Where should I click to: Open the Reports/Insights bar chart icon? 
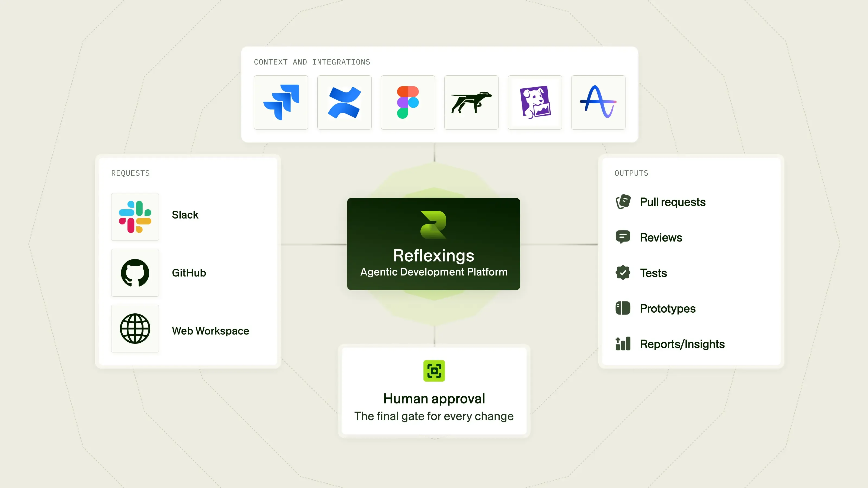tap(623, 344)
